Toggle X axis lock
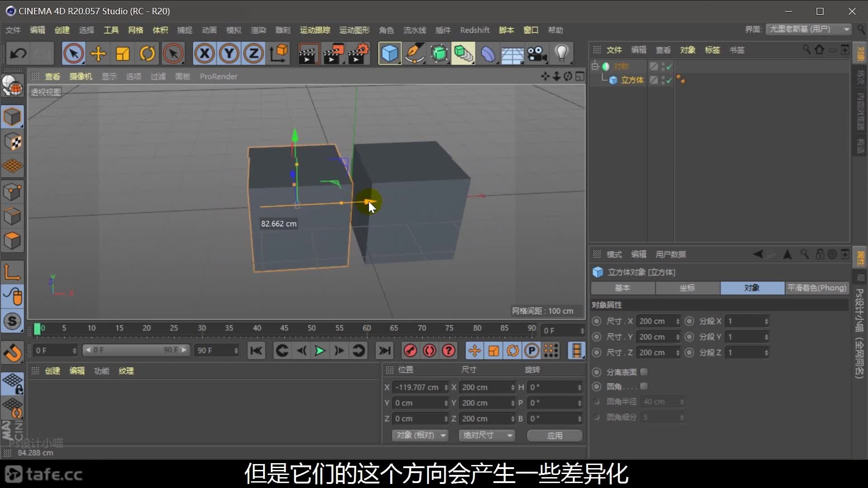 pos(204,53)
